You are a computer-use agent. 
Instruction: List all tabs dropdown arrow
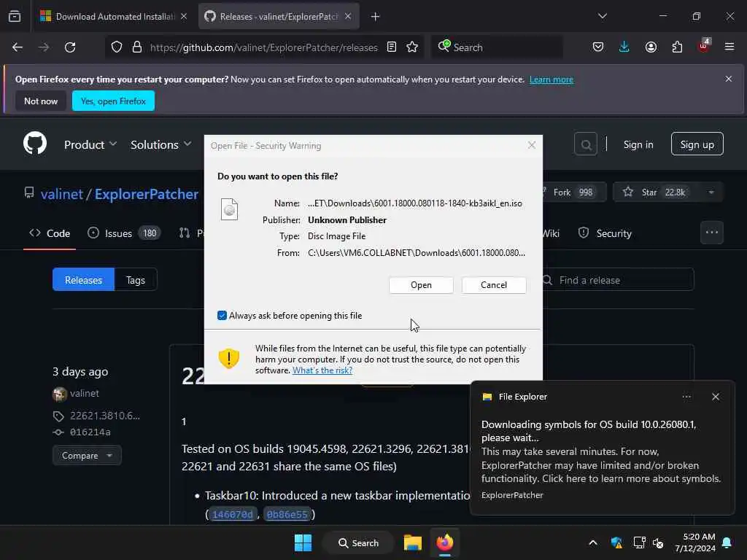pyautogui.click(x=602, y=16)
